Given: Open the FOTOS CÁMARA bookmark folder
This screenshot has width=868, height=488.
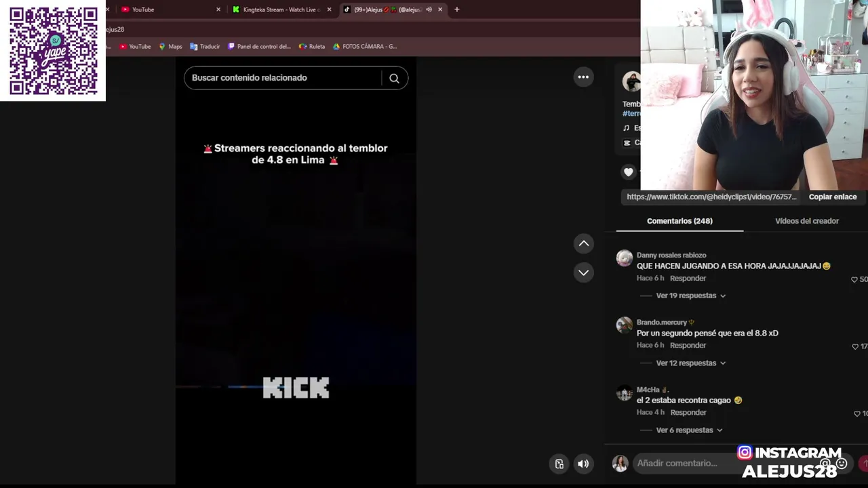Looking at the screenshot, I should 365,47.
